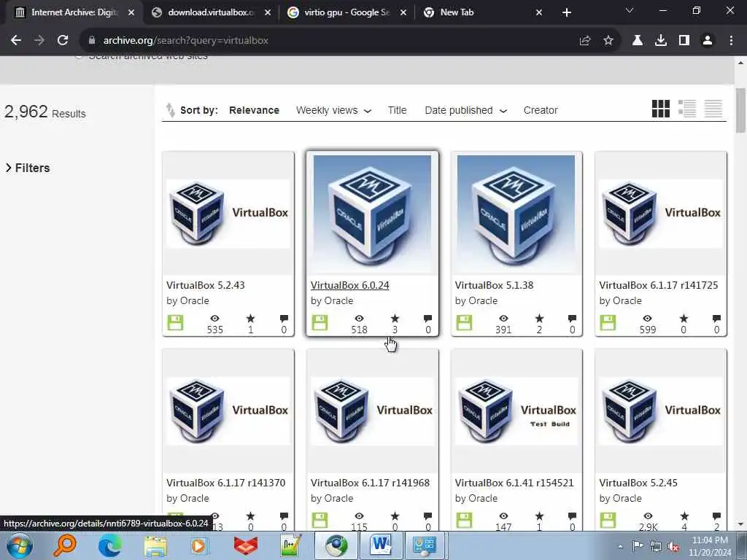Launch Microsoft Edge from the taskbar
The image size is (747, 560).
tap(109, 545)
